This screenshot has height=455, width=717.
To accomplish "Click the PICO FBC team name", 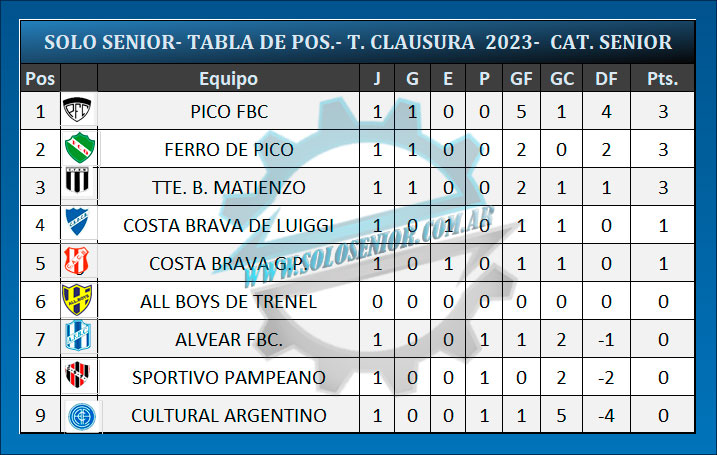I will pos(229,112).
